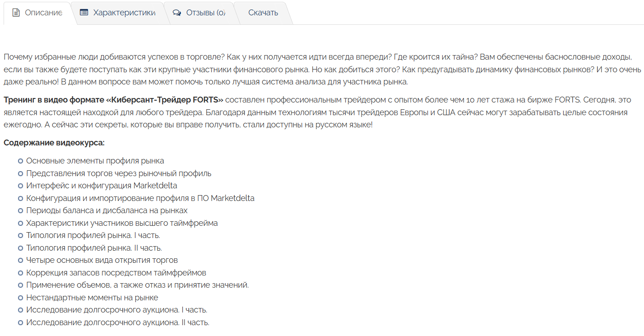Click the bullet beside Основные элементы профиля рынка
The width and height of the screenshot is (644, 336).
pos(20,161)
